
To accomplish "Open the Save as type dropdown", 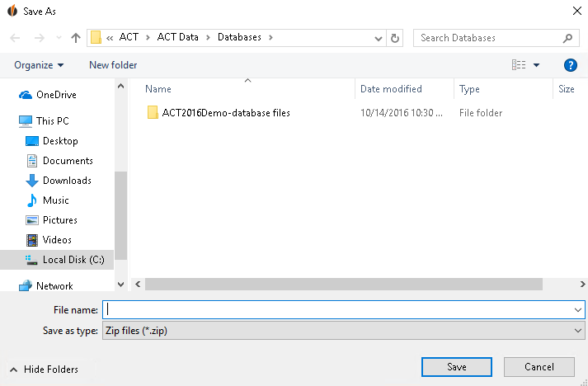I will pyautogui.click(x=344, y=331).
